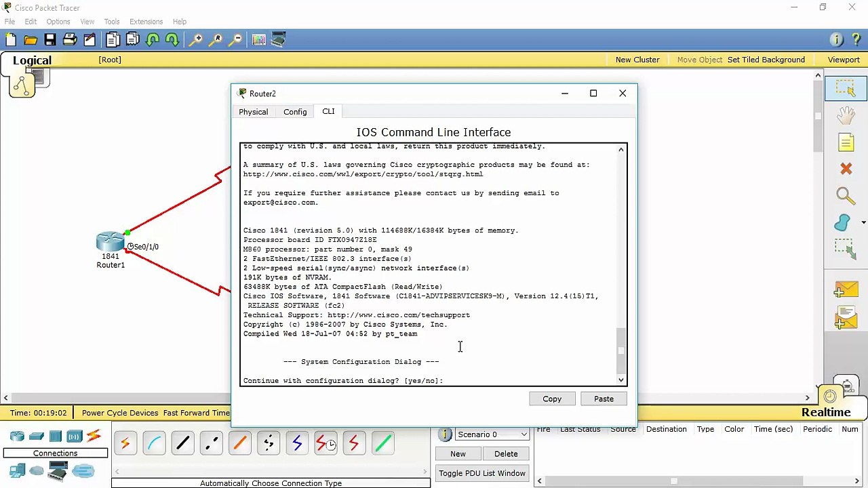868x488 pixels.
Task: Choose the light-blue Console cable
Action: coord(154,443)
